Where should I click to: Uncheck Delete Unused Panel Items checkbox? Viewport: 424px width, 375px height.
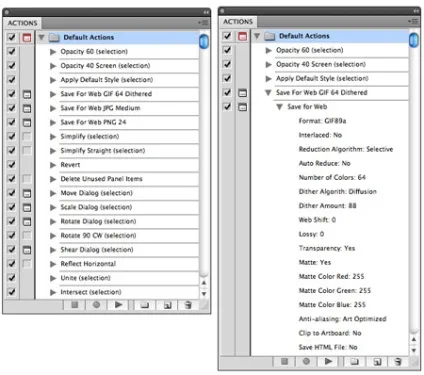click(12, 179)
